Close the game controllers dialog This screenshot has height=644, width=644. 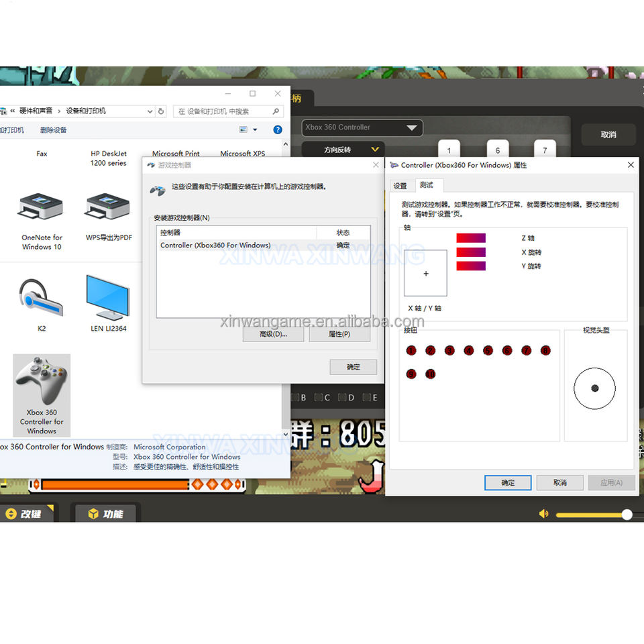(x=376, y=165)
